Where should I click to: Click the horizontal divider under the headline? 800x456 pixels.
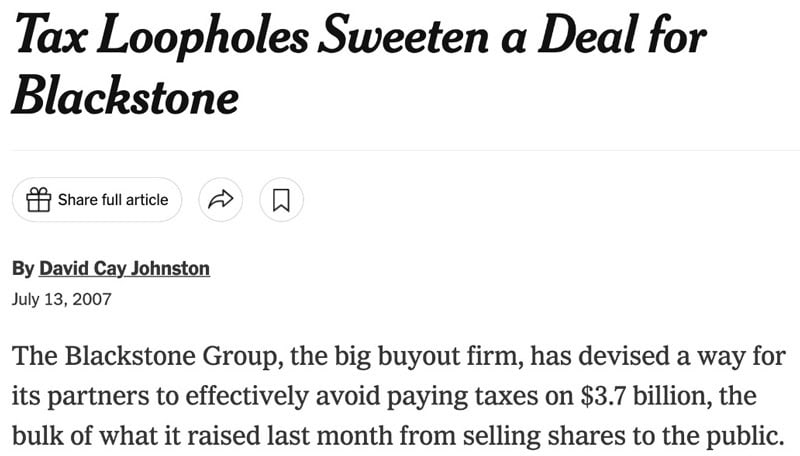point(406,150)
